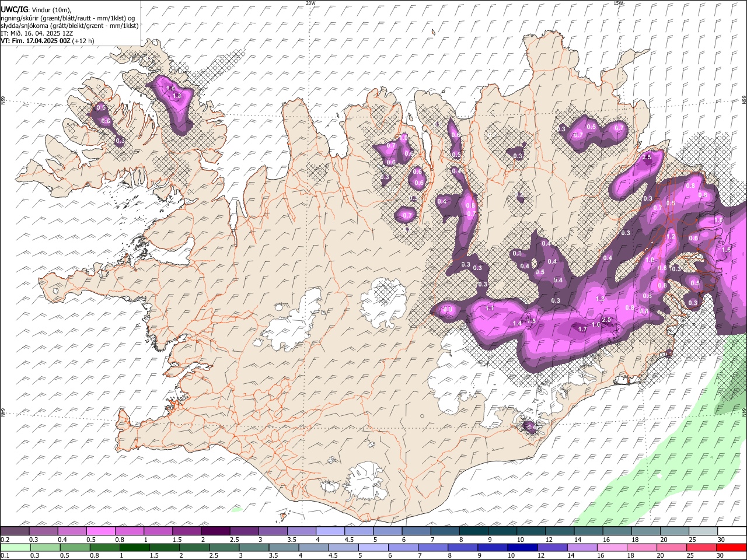747x560 pixels.
Task: Click the 'IT: Mið. 16. 04. 2025 12Z' line
Action: pos(37,33)
